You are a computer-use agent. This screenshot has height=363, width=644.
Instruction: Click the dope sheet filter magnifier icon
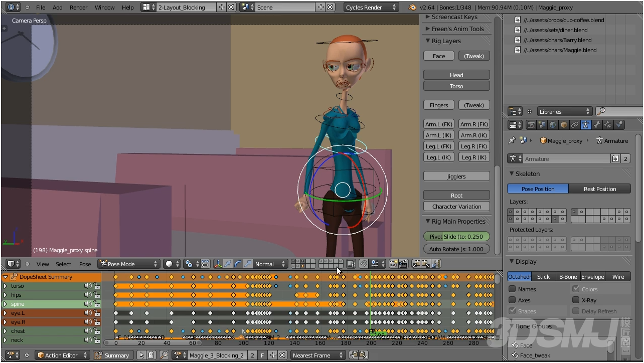(164, 355)
